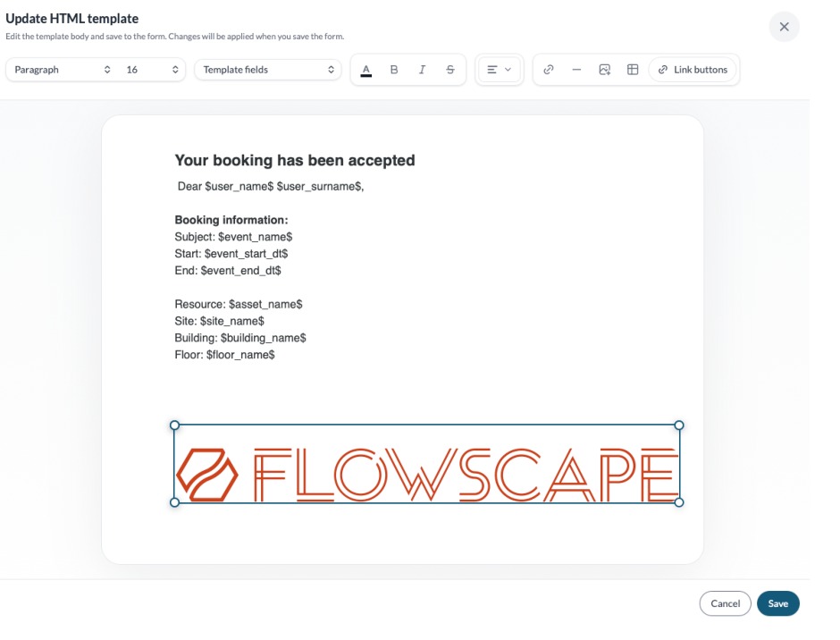Click the Cancel button
Screen dimensions: 840x640
(x=725, y=603)
